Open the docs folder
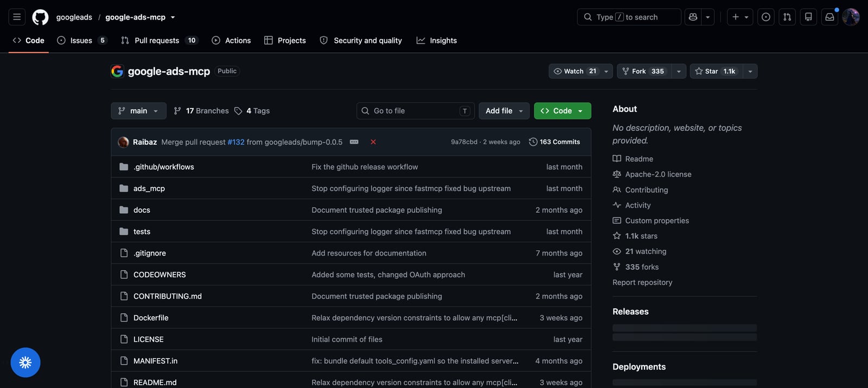This screenshot has height=388, width=868. (x=142, y=210)
